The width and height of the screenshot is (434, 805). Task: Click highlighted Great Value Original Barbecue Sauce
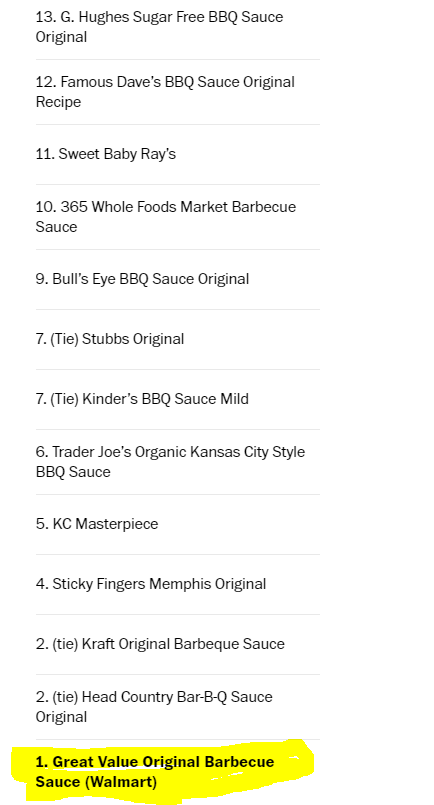[x=155, y=772]
